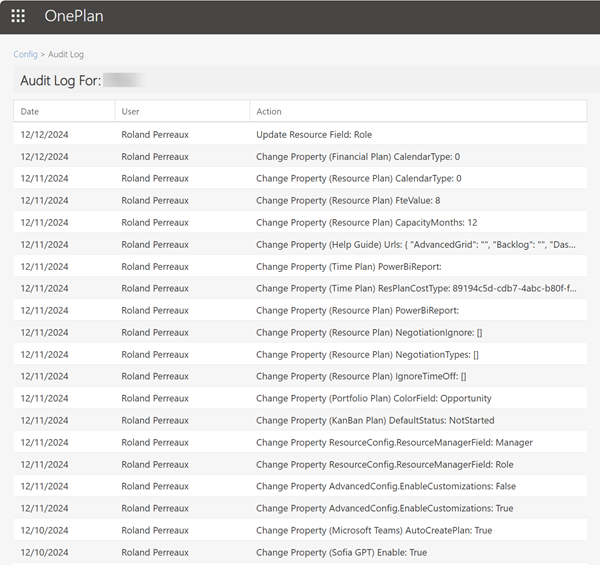
Task: Sort by the Action column header
Action: coord(418,111)
